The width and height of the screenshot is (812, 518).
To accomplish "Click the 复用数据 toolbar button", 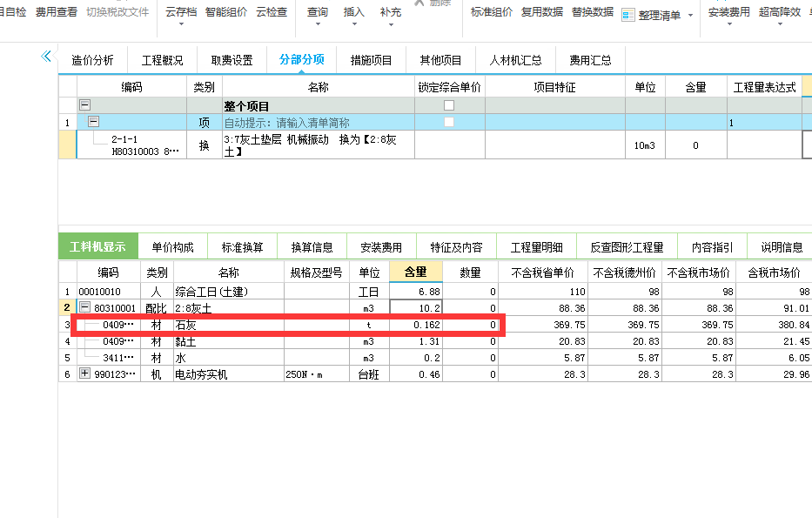I will point(541,11).
